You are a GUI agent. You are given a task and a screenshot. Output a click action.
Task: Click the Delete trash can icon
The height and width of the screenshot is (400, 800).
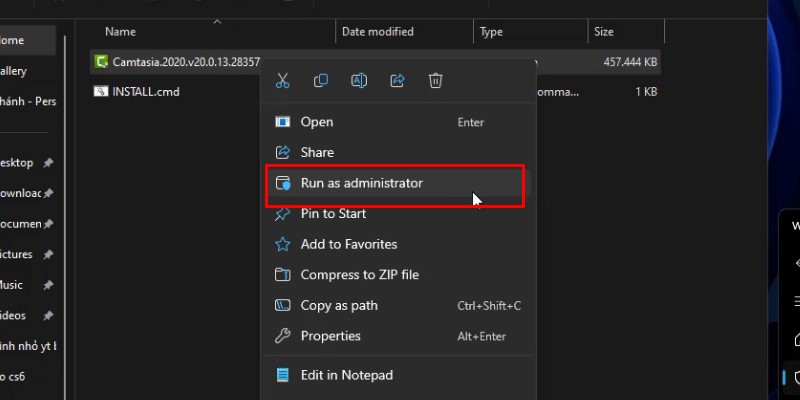coord(435,81)
